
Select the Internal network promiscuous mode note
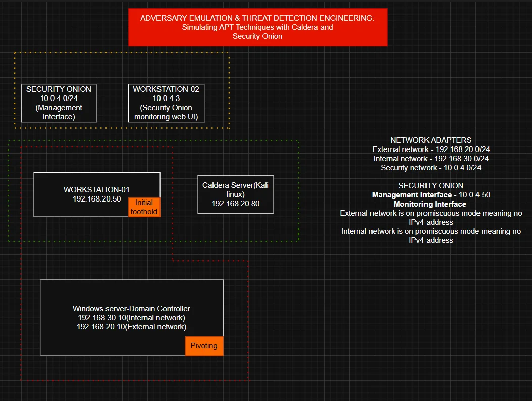click(431, 236)
